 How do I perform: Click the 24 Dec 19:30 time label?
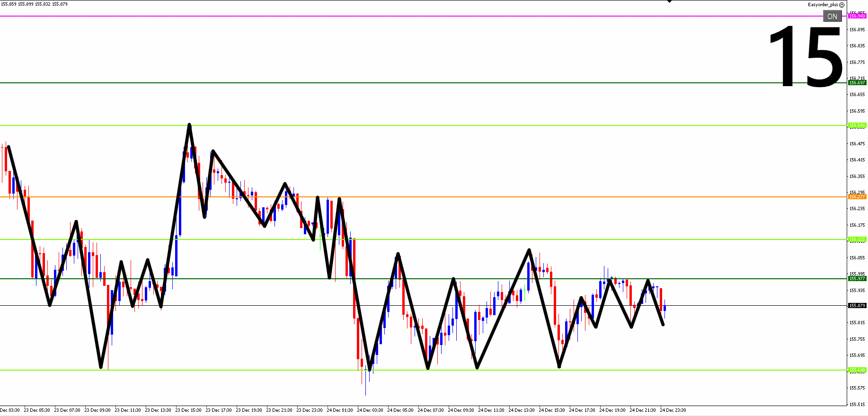click(612, 410)
